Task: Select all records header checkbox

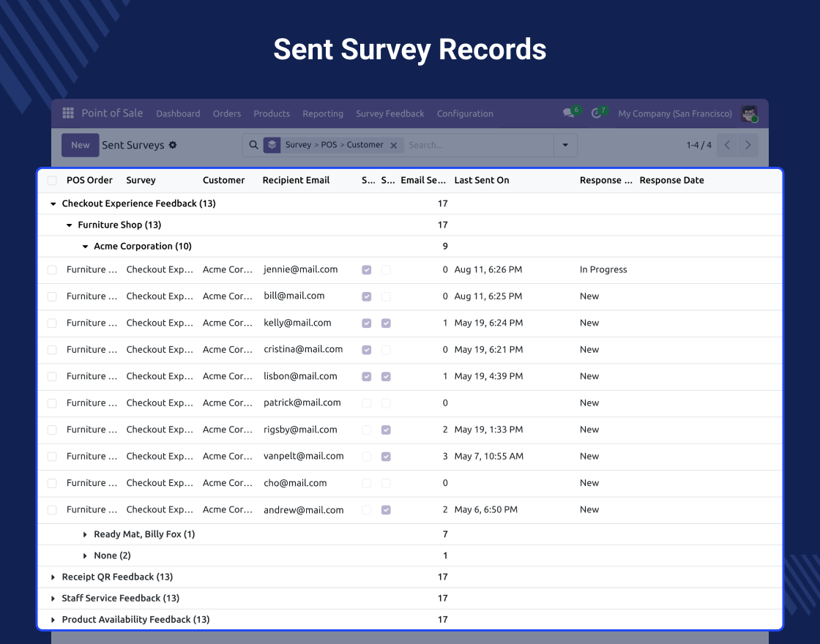Action: tap(52, 180)
